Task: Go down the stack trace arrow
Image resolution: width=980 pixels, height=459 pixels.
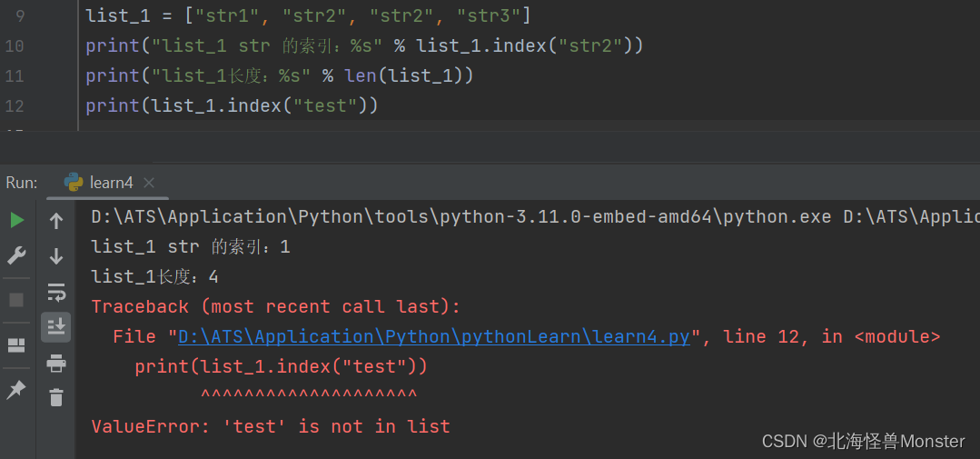Action: 56,255
